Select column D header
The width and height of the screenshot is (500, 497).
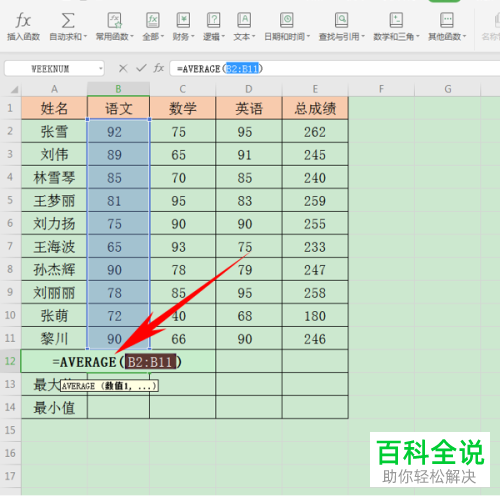coord(249,89)
